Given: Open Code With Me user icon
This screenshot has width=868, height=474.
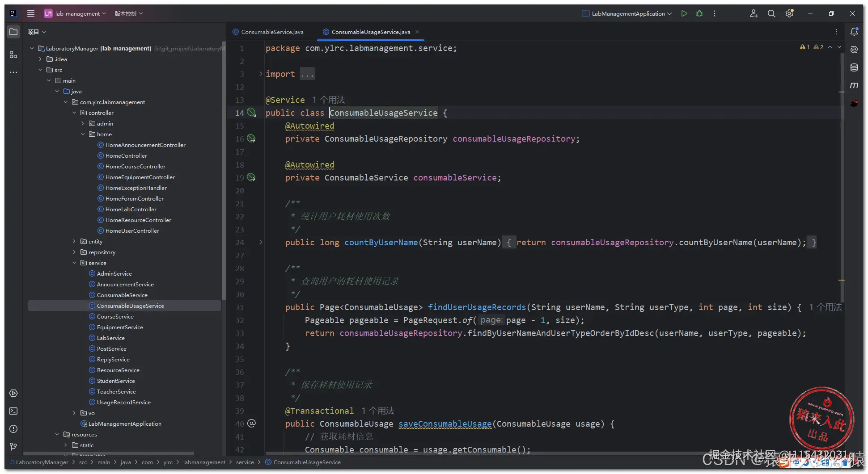Looking at the screenshot, I should click(x=754, y=13).
